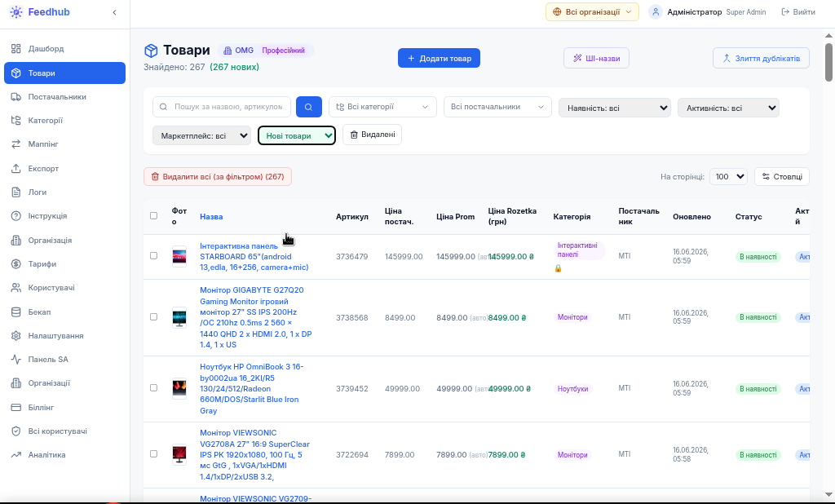Screen dimensions: 835x504
Task: Open VIEWSONIC VG2708A monitor thumbnail
Action: (x=179, y=454)
